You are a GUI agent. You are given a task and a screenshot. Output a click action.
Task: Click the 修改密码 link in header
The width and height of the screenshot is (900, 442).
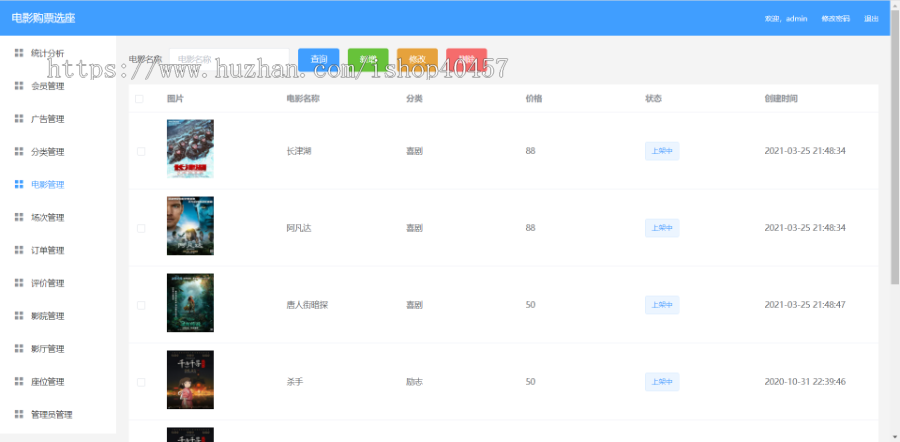pyautogui.click(x=835, y=18)
